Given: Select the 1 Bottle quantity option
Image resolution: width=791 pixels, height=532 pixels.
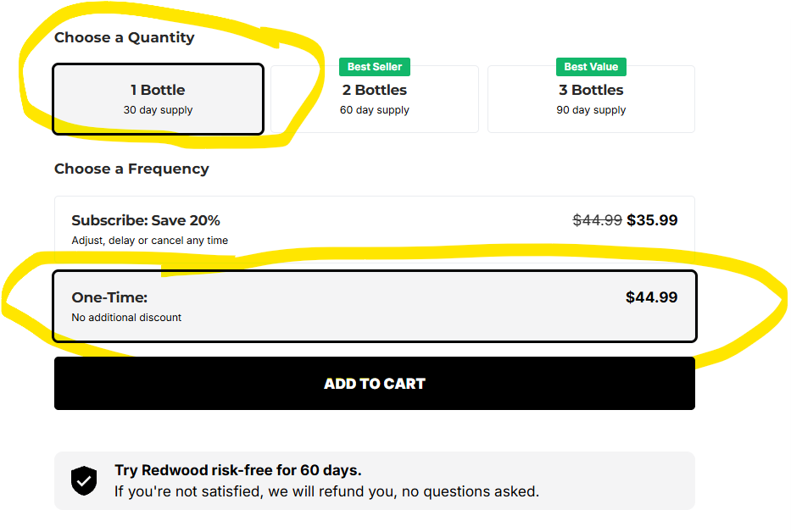Looking at the screenshot, I should pos(158,98).
